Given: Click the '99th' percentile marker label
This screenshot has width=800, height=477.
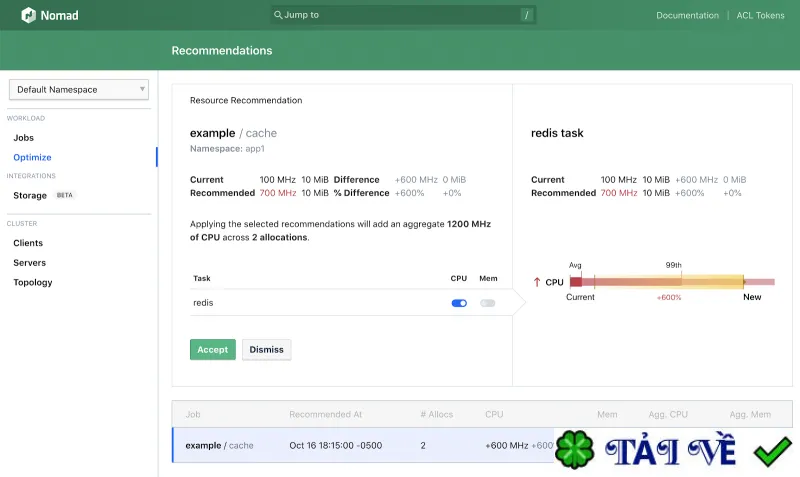Looking at the screenshot, I should (673, 265).
